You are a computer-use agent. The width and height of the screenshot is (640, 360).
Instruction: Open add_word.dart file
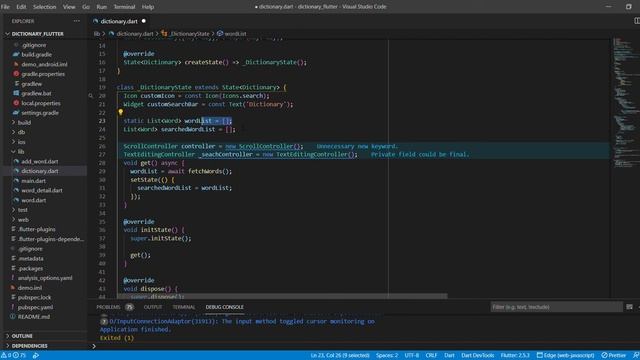click(x=40, y=162)
